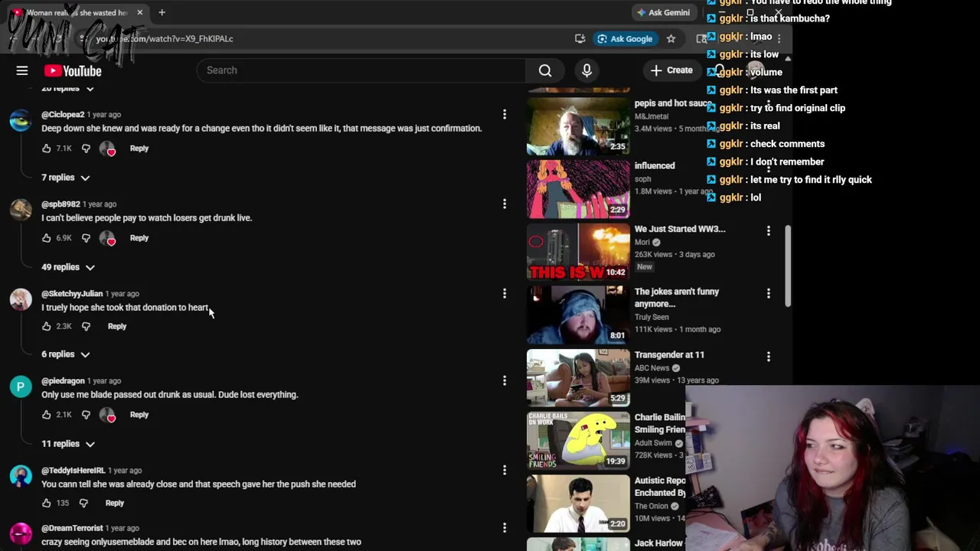
Task: Expand 11 replies under @piedragon
Action: pos(67,444)
